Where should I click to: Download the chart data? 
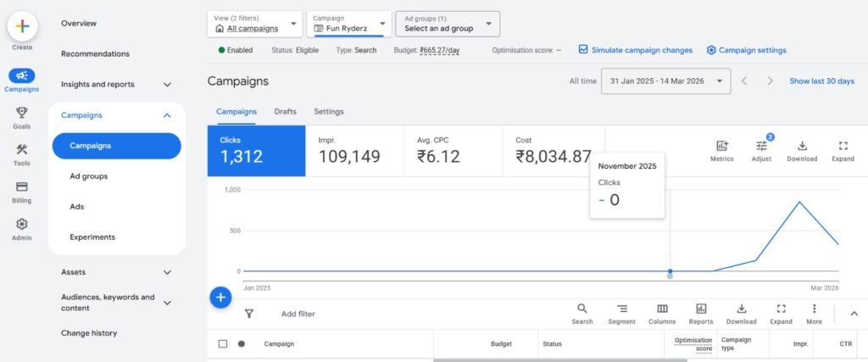click(802, 151)
